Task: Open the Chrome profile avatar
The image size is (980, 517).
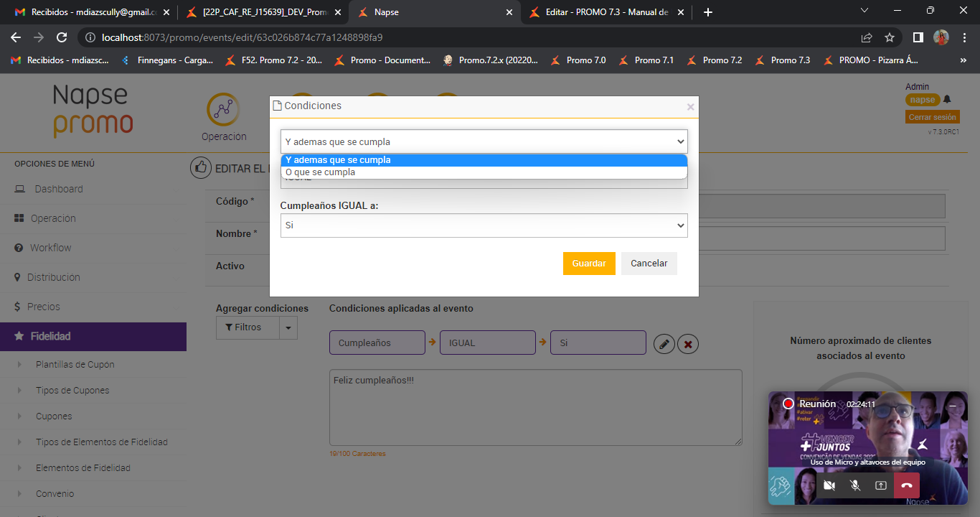Action: (x=941, y=37)
